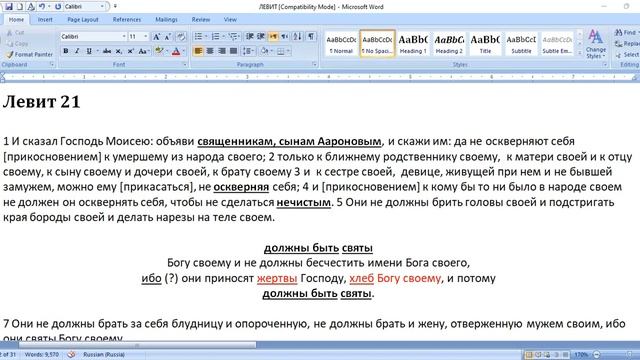Switch to the Home tab
The image size is (640, 360).
click(x=16, y=20)
